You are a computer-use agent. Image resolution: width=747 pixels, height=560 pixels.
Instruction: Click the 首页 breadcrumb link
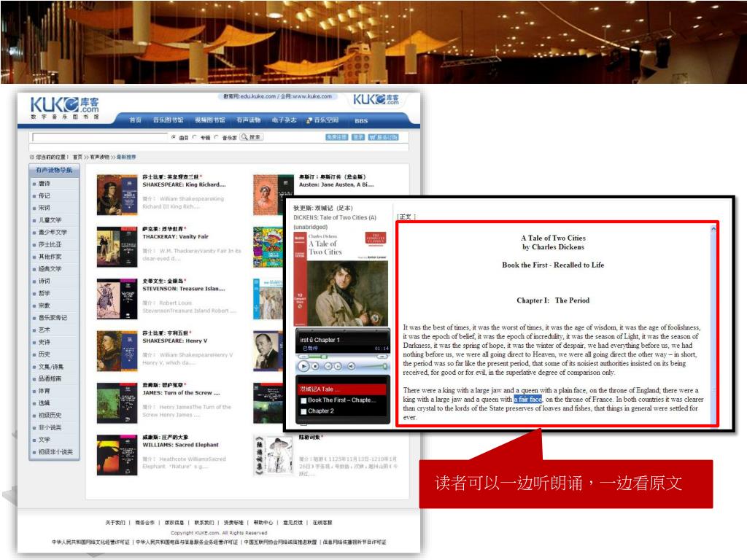(x=77, y=157)
